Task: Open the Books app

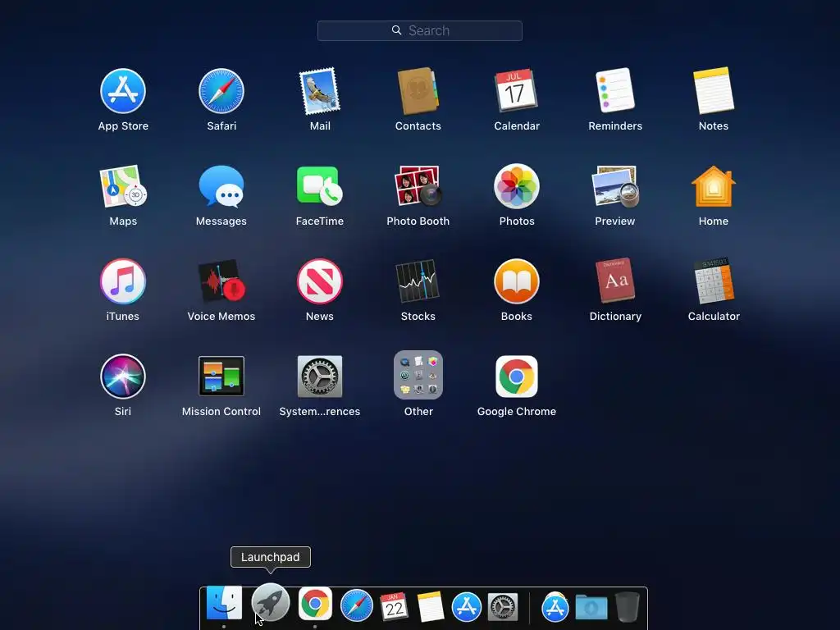Action: 517,281
